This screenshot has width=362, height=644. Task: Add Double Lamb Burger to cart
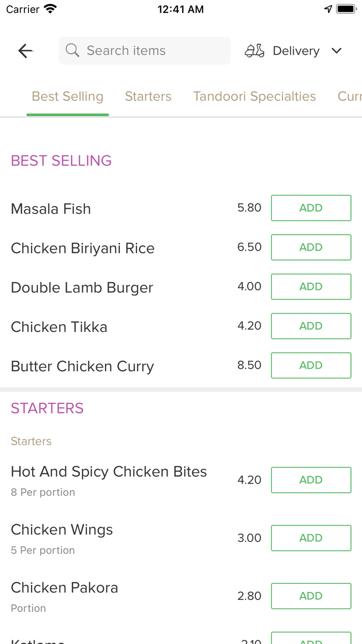point(311,286)
